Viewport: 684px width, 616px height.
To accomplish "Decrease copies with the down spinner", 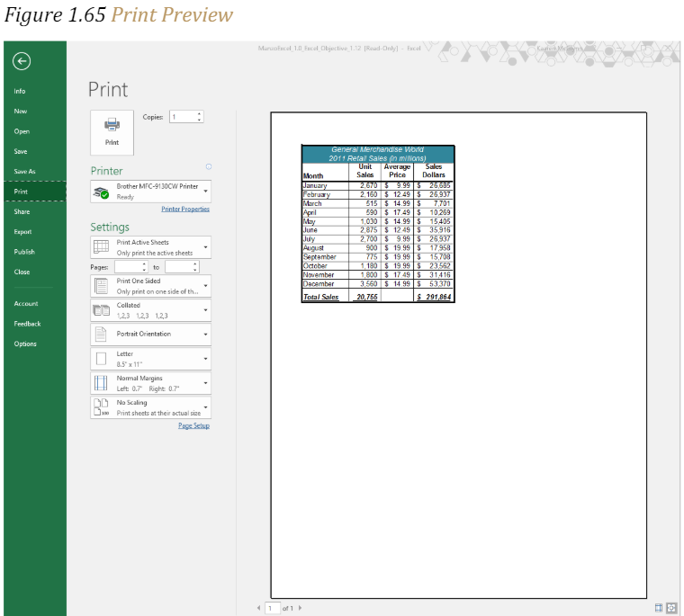I will point(200,120).
